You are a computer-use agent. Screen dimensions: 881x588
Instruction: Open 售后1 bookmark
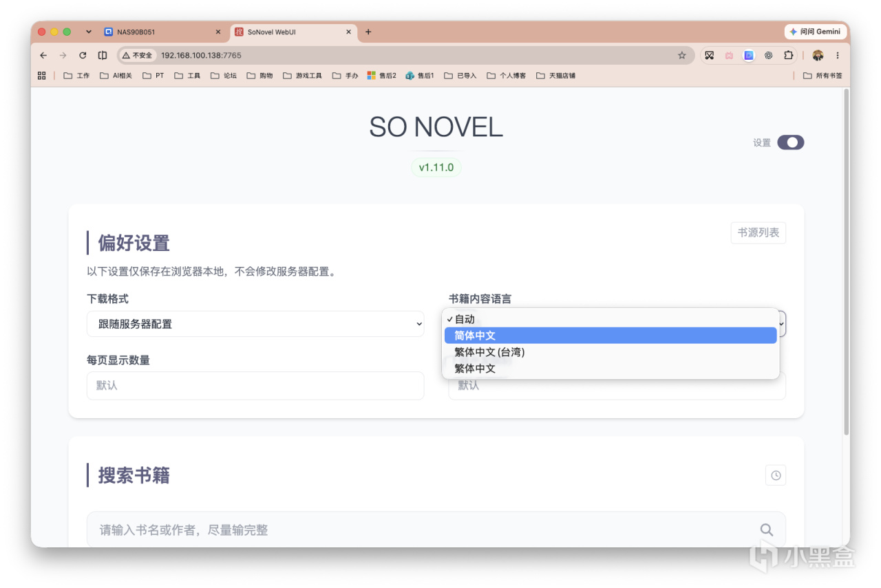420,76
